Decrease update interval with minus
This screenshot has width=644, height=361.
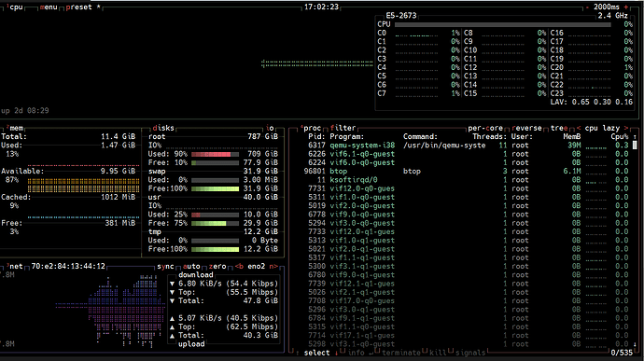point(588,7)
